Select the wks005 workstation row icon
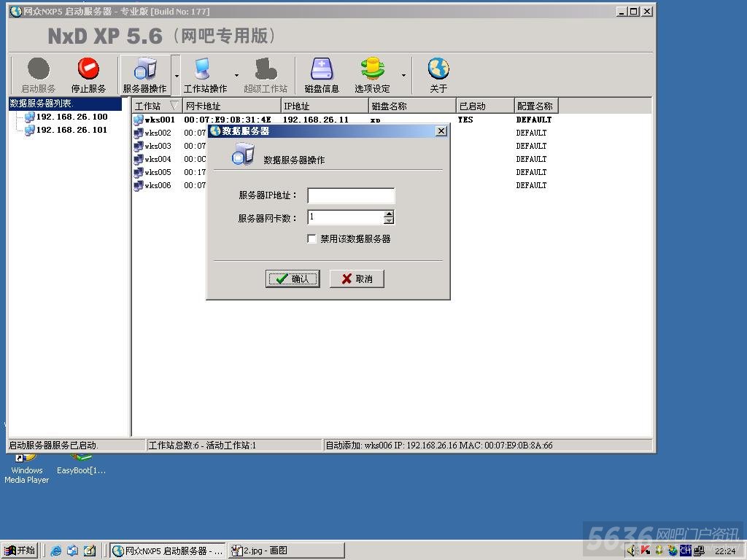The width and height of the screenshot is (747, 560). click(x=139, y=172)
